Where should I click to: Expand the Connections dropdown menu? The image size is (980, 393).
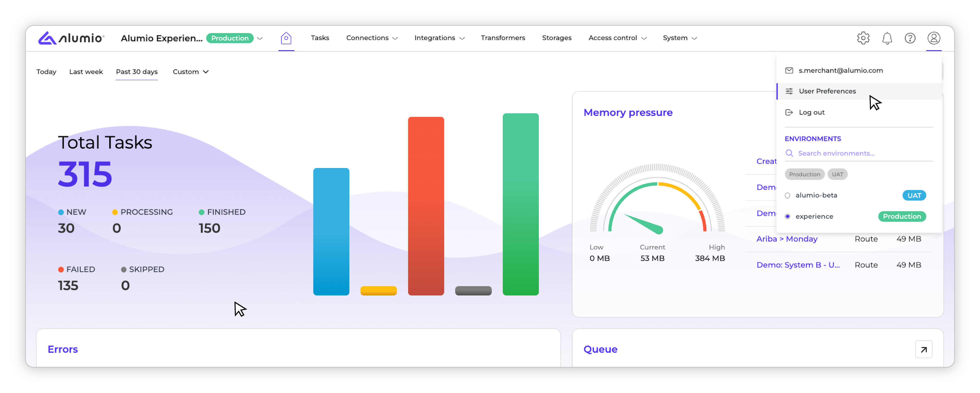[x=371, y=38]
